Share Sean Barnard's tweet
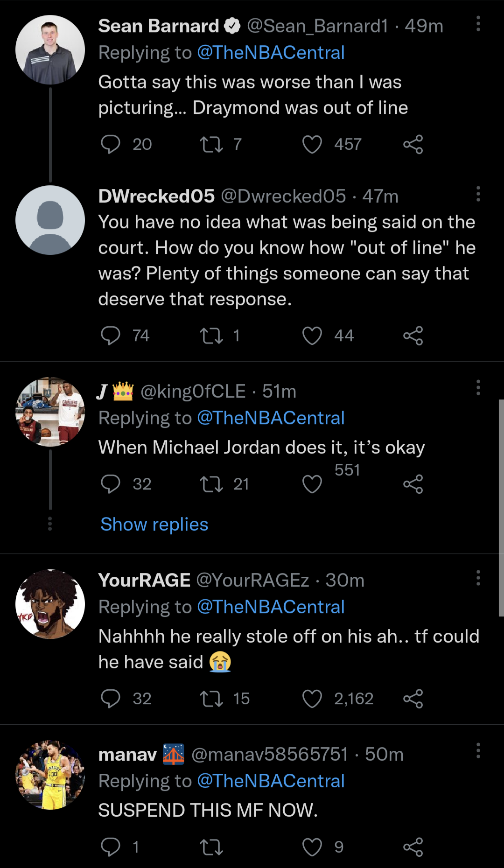Image resolution: width=504 pixels, height=868 pixels. click(413, 144)
